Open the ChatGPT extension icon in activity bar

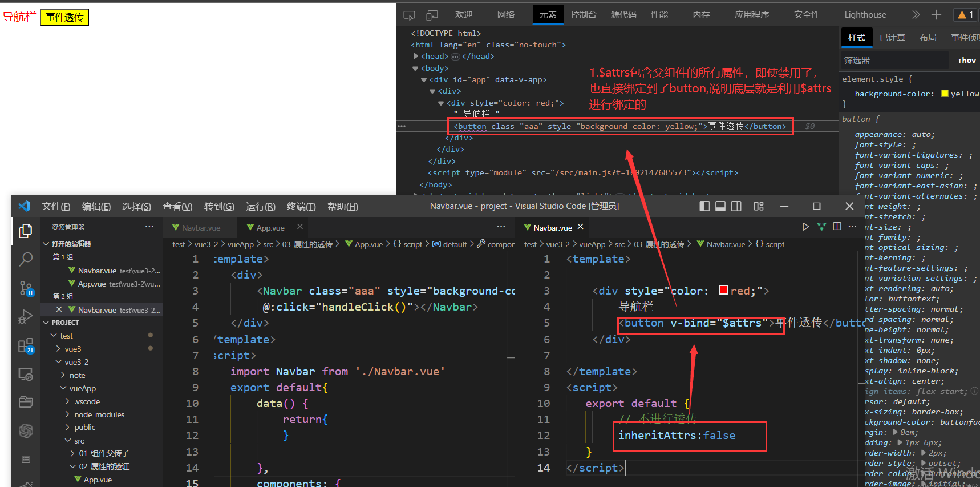point(26,430)
